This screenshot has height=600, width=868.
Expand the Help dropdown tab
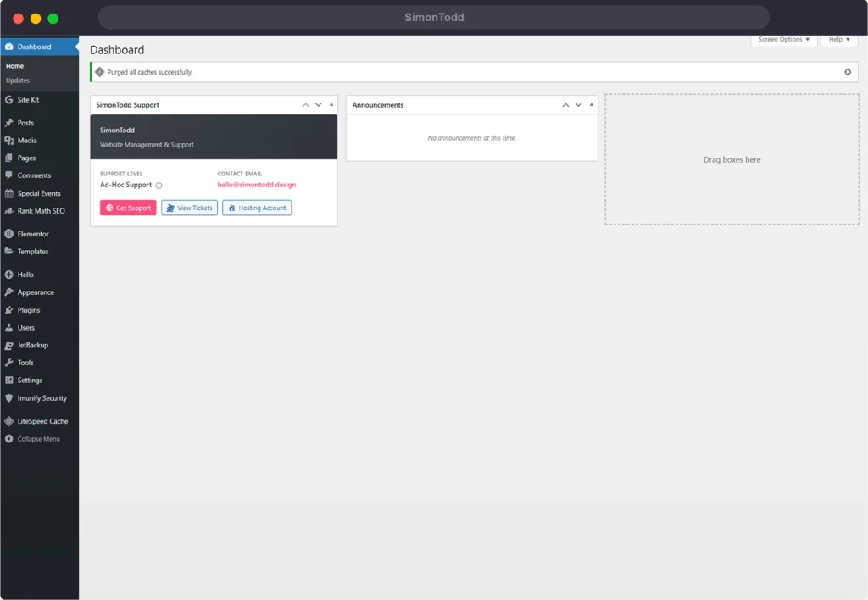click(x=839, y=40)
